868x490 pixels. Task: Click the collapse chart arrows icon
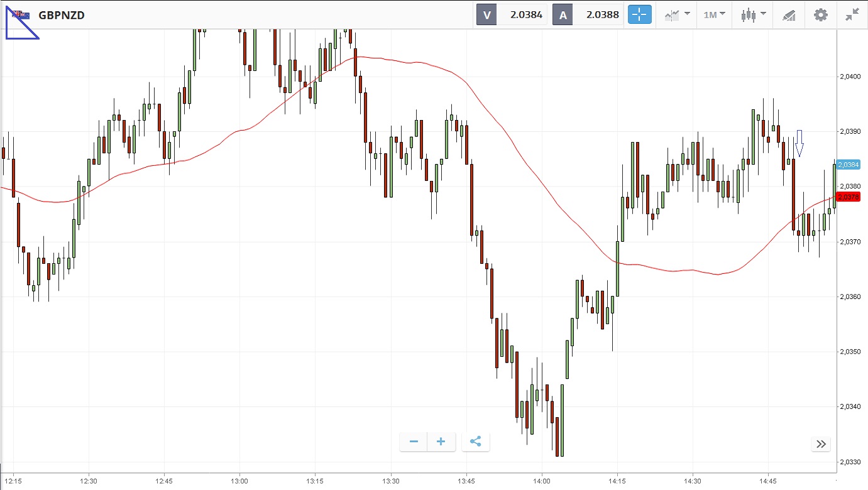coord(852,15)
